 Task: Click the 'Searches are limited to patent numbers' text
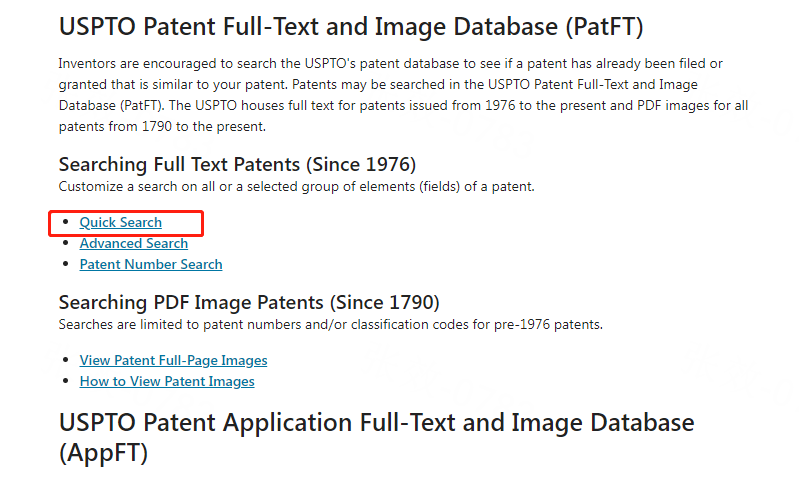pyautogui.click(x=331, y=325)
